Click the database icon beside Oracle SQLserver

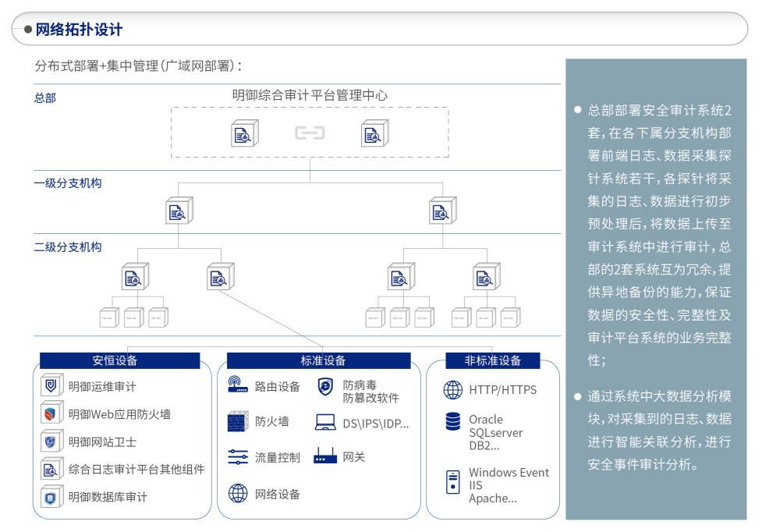click(x=452, y=422)
